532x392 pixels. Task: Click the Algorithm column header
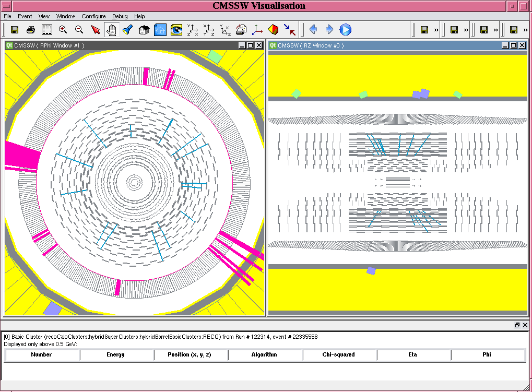coord(265,355)
